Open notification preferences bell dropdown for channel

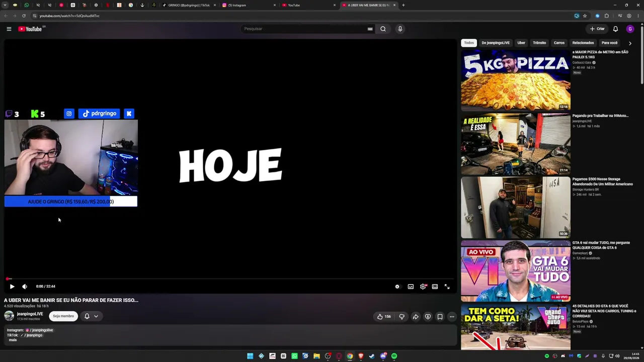click(x=91, y=316)
